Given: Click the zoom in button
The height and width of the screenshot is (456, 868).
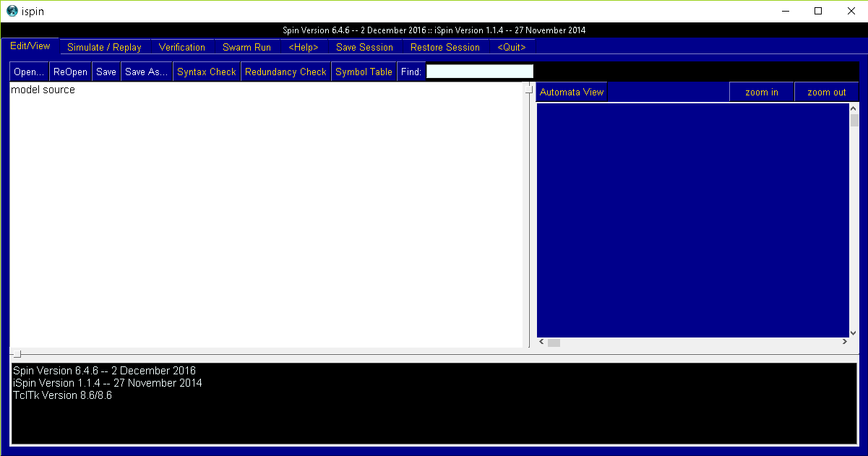Looking at the screenshot, I should point(762,92).
